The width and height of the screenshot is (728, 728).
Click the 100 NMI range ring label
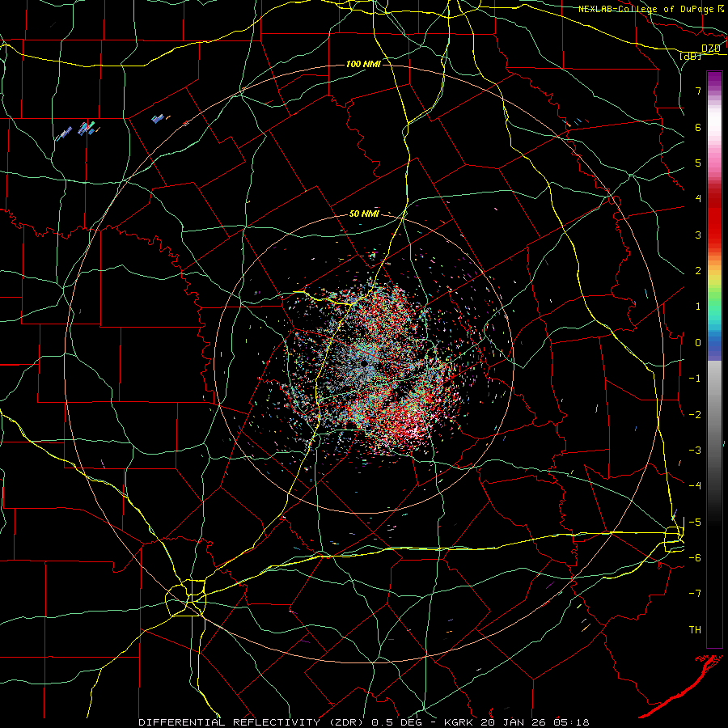(x=363, y=64)
